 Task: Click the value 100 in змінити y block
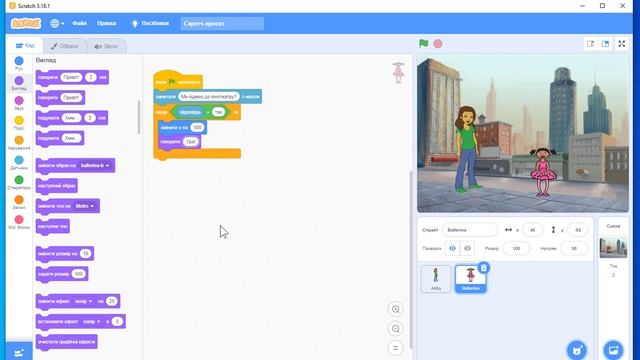(197, 127)
